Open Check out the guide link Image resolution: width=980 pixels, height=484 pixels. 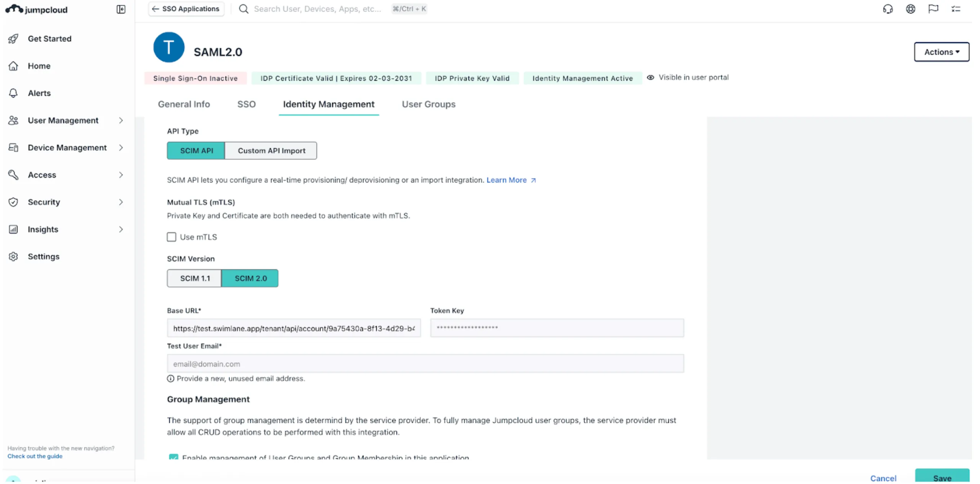tap(35, 456)
